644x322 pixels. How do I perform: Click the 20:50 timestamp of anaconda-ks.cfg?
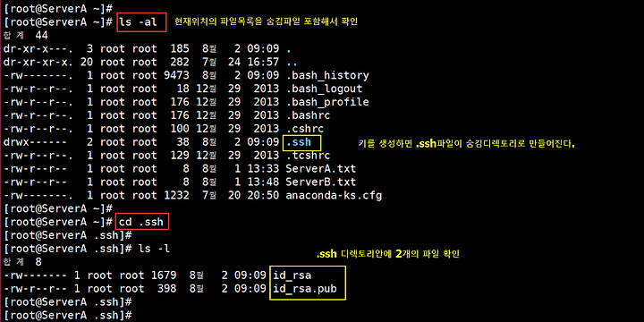[x=263, y=196]
